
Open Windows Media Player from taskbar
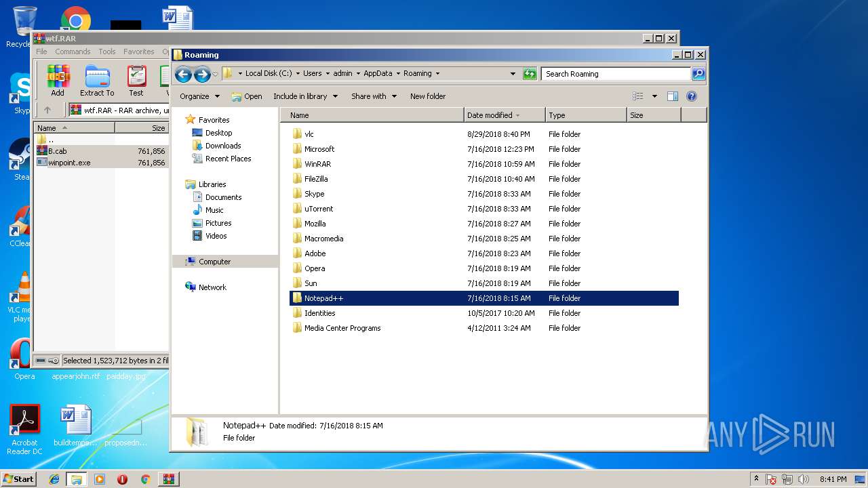click(100, 479)
